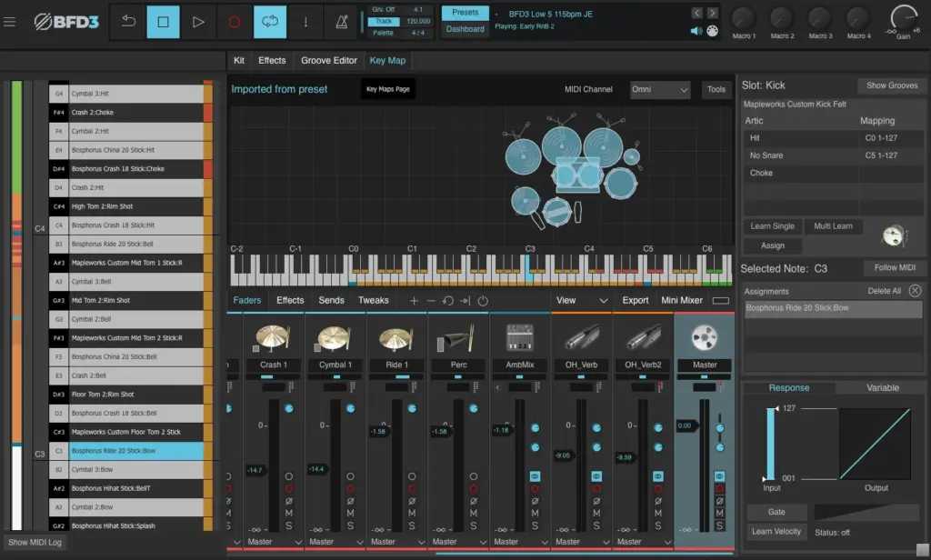931x560 pixels.
Task: Select the Variable tab
Action: point(882,388)
